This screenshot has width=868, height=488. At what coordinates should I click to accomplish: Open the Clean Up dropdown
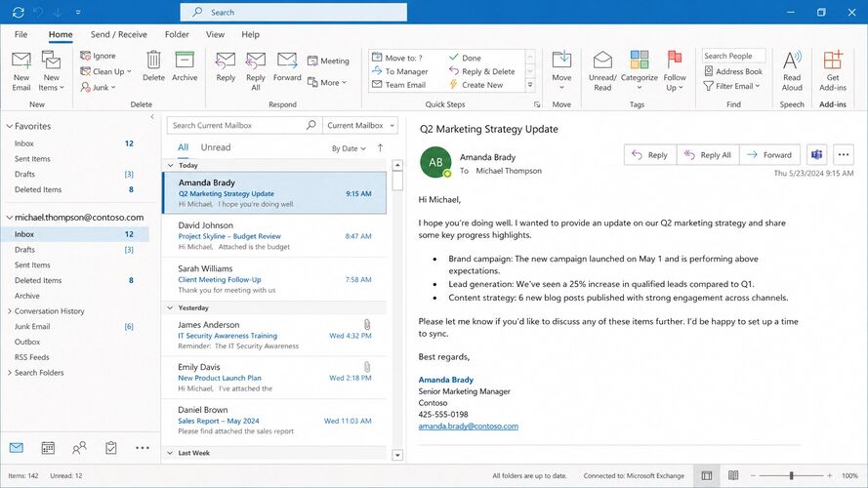(x=105, y=71)
